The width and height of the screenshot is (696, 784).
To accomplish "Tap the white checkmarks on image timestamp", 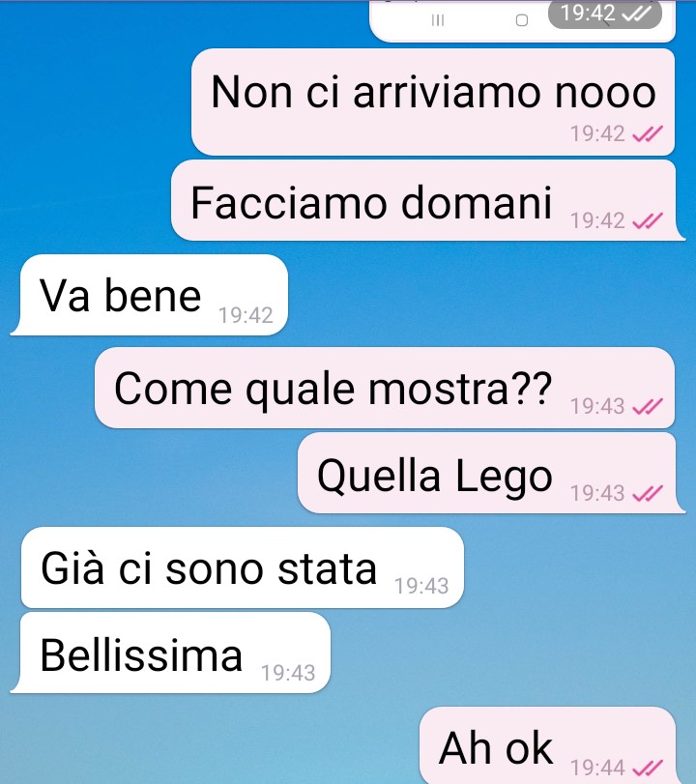I will [x=636, y=14].
